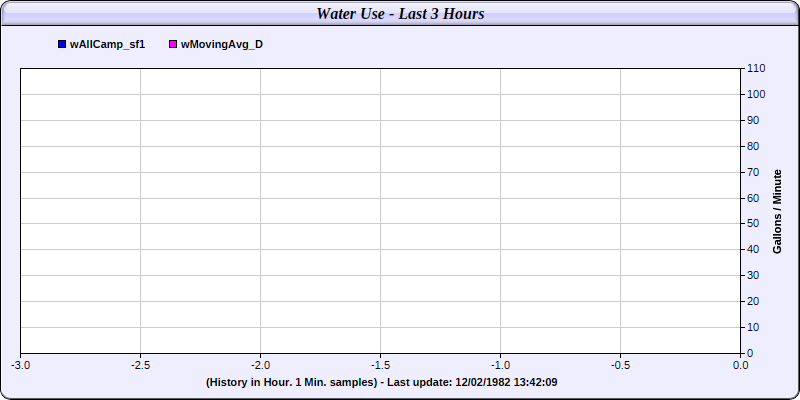Click the magenta wMovingAvg_D legend swatch
The width and height of the screenshot is (800, 400).
coord(173,44)
